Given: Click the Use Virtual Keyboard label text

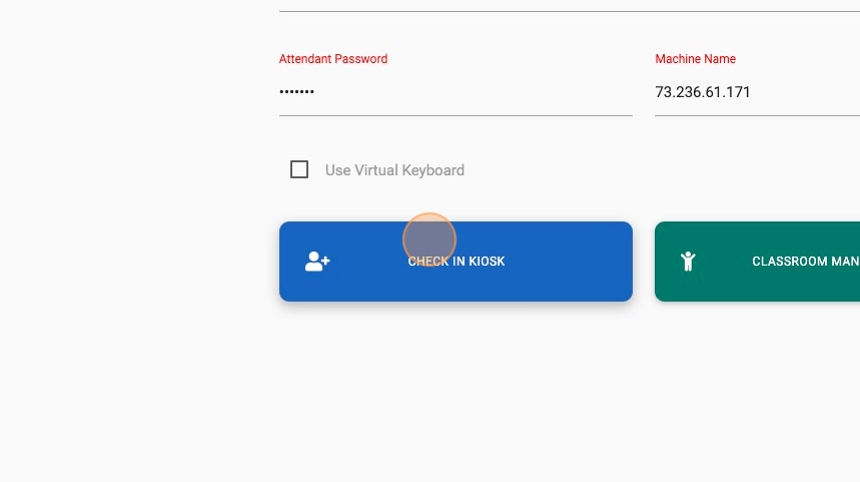Looking at the screenshot, I should click(x=394, y=171).
